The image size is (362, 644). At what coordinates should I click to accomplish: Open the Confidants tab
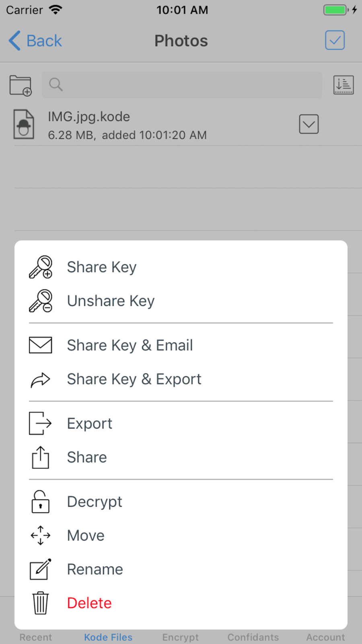253,637
